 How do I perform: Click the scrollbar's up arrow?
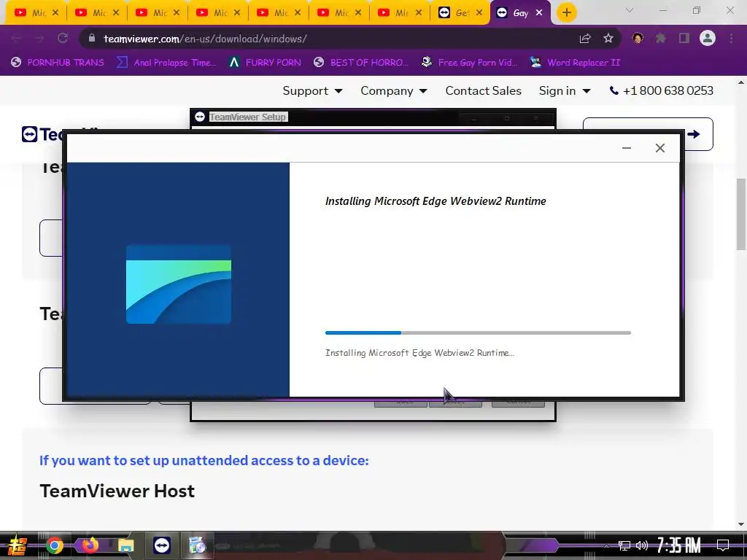click(741, 82)
